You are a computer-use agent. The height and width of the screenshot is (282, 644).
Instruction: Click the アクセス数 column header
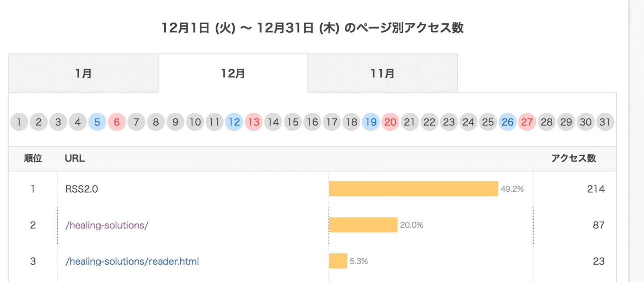[x=573, y=158]
